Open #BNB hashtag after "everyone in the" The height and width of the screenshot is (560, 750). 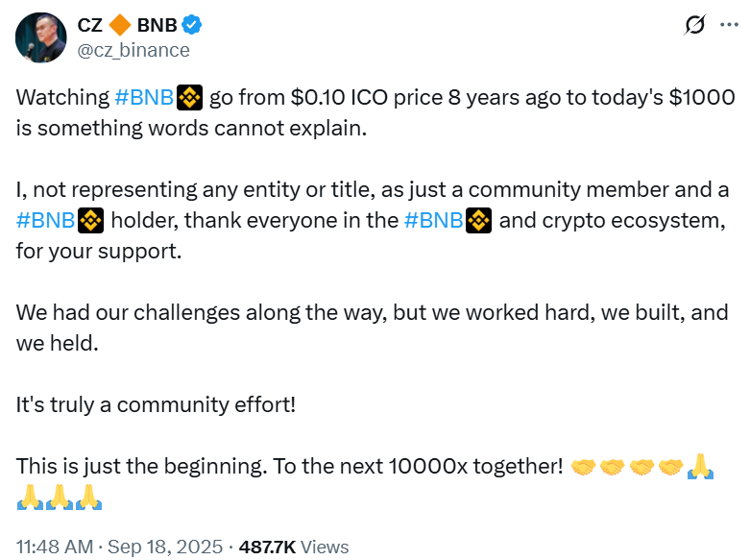pyautogui.click(x=433, y=221)
